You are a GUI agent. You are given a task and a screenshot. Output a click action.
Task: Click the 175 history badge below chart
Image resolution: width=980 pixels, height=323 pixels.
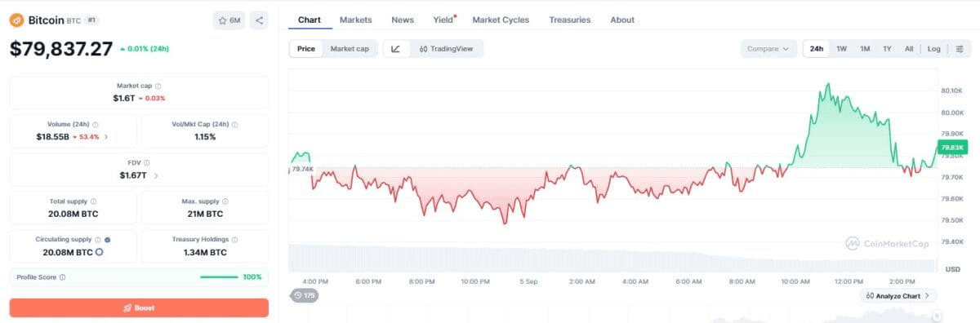pos(305,295)
